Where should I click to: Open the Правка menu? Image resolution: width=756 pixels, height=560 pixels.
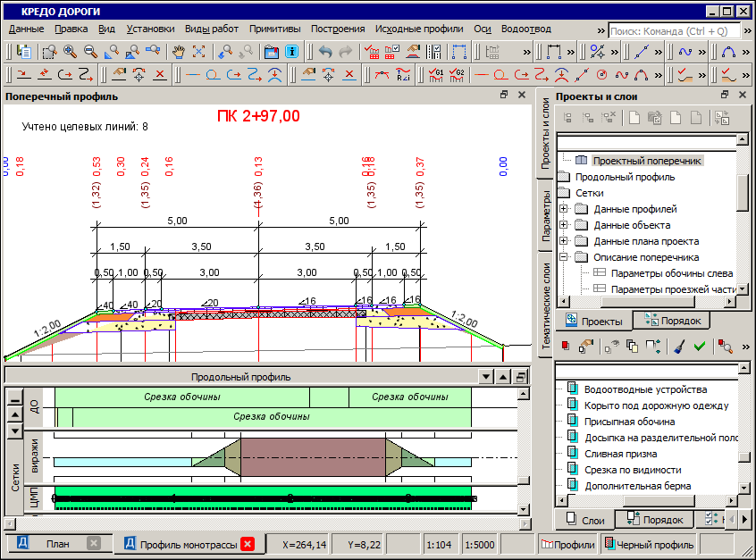(x=71, y=29)
